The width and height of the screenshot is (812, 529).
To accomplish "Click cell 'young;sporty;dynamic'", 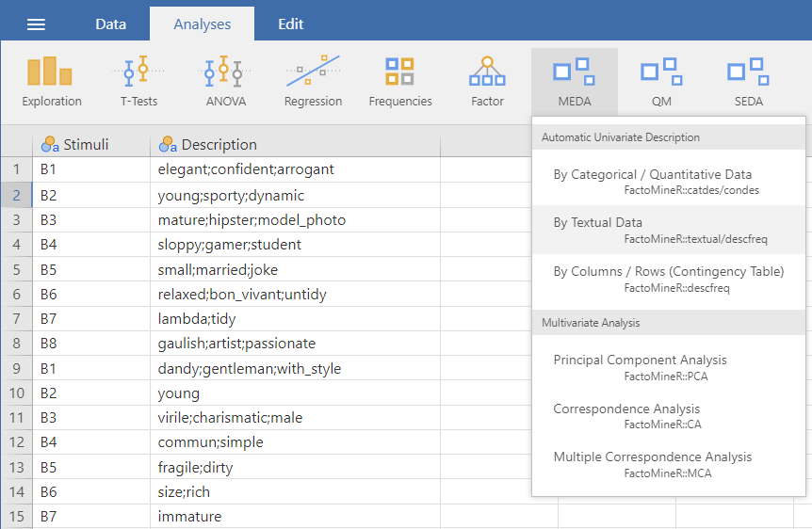I will point(295,195).
